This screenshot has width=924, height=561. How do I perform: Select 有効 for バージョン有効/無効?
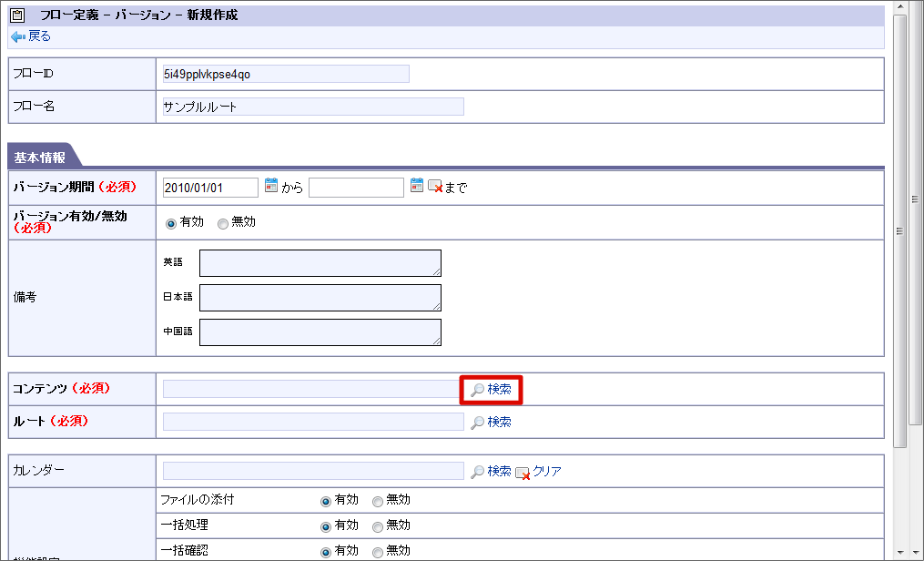[x=171, y=224]
